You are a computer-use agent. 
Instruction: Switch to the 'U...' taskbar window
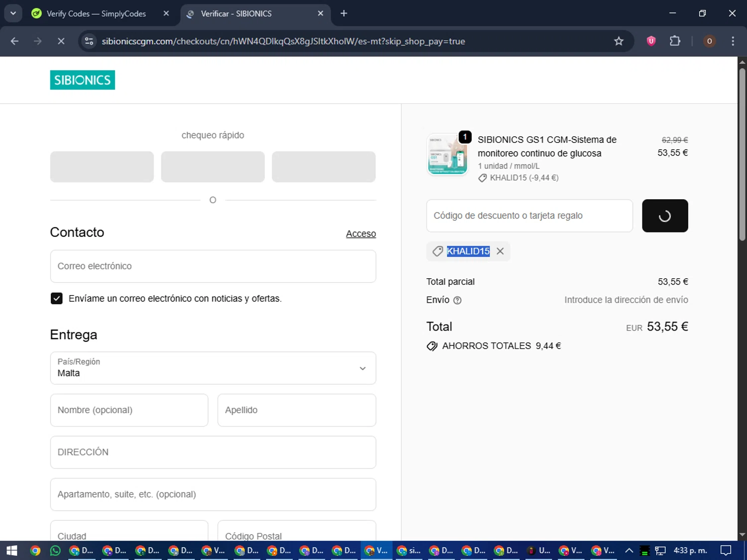(539, 551)
